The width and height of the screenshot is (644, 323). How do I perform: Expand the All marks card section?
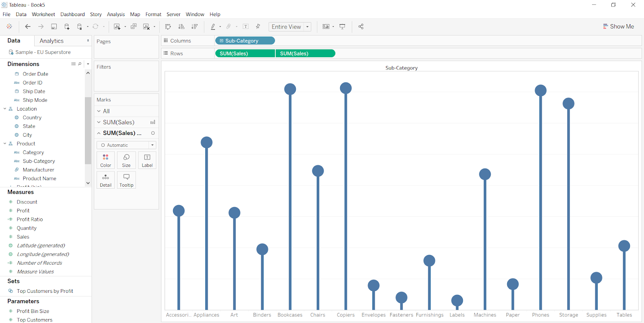(99, 111)
